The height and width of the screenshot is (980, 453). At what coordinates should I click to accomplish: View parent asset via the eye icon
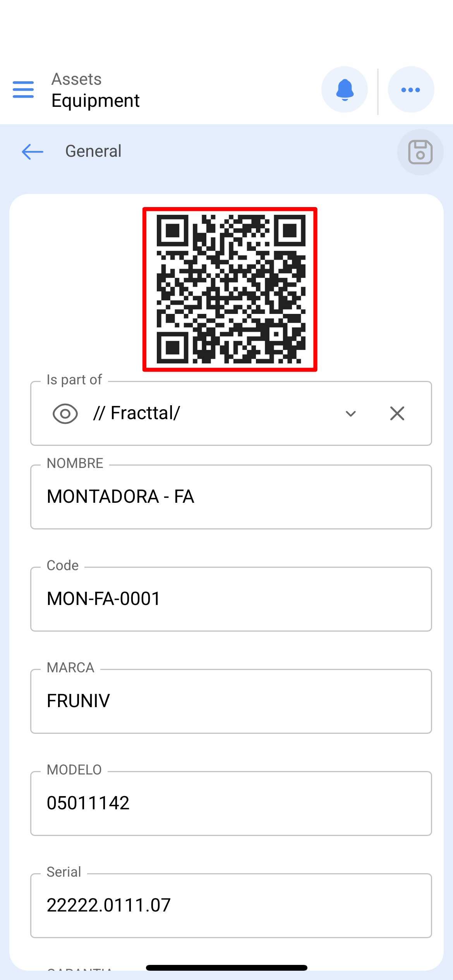tap(65, 413)
